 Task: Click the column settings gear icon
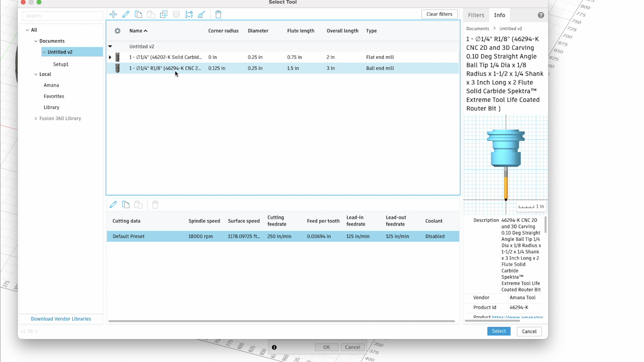pos(117,31)
